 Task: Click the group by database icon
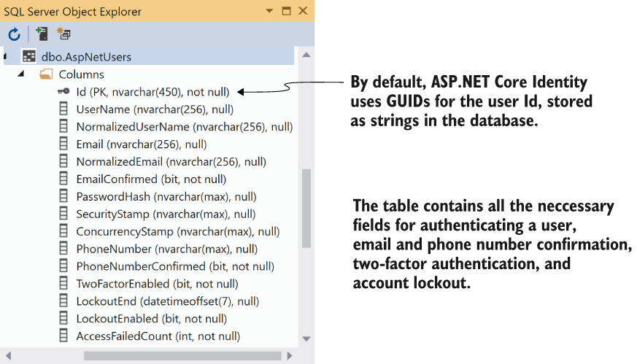coord(63,34)
